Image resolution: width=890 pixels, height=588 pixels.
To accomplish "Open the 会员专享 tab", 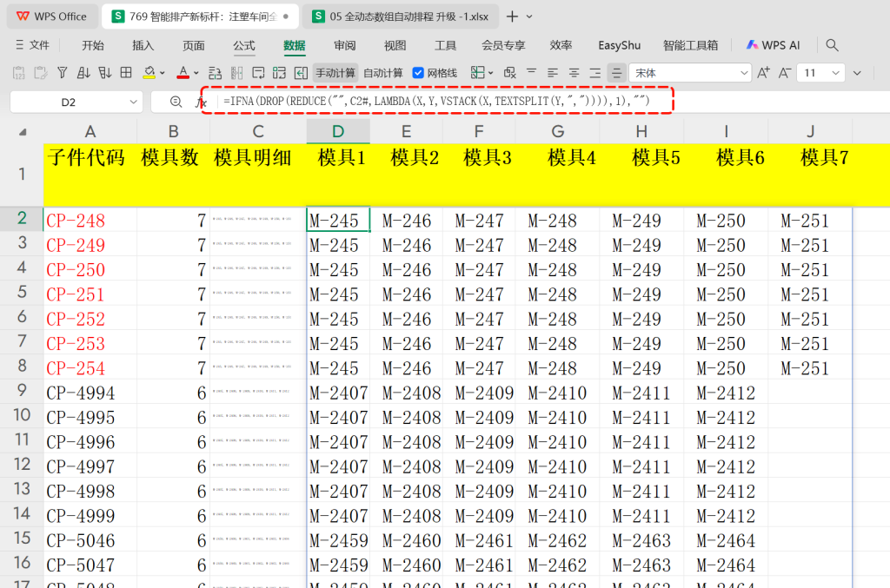I will (x=503, y=45).
